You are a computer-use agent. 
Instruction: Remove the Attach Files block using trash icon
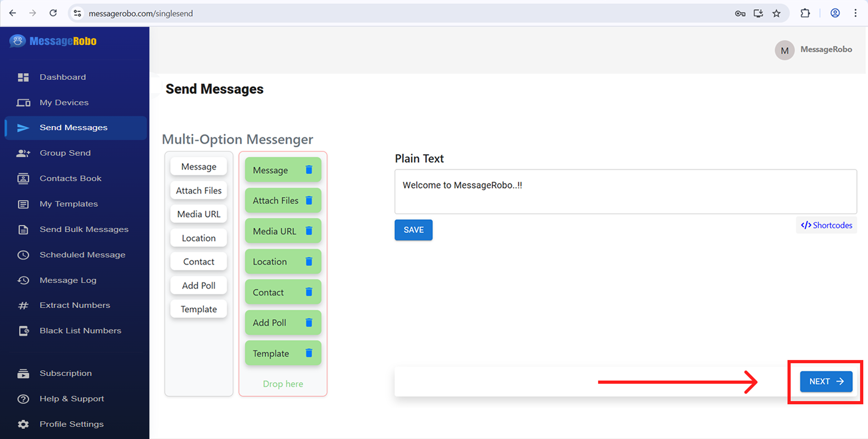pyautogui.click(x=309, y=200)
